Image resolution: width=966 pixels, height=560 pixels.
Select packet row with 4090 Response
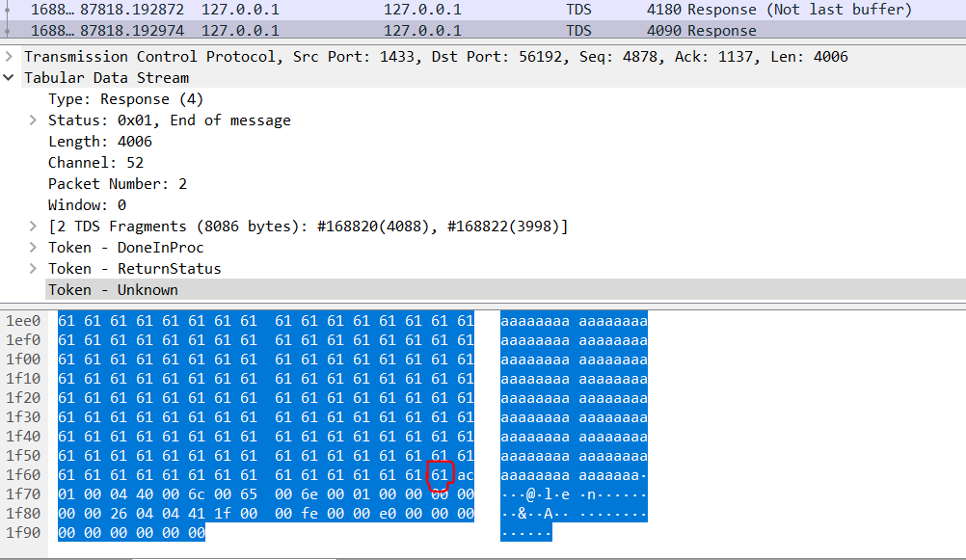[483, 30]
